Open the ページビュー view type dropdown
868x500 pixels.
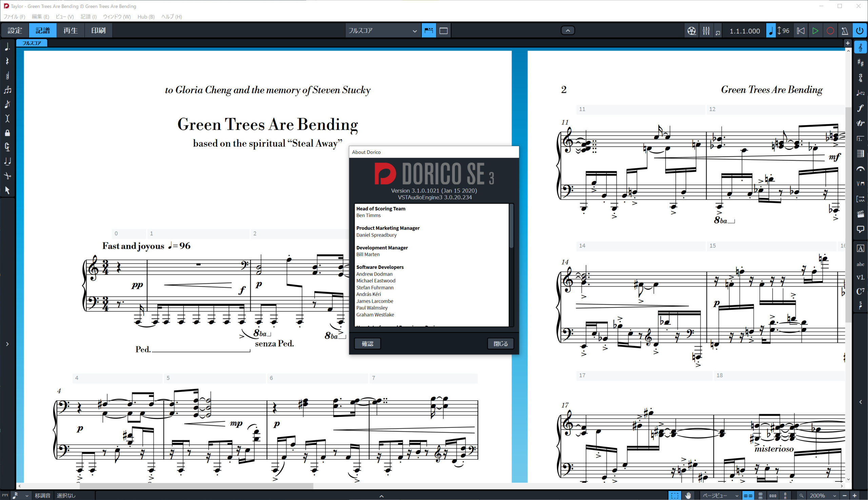[x=720, y=496]
